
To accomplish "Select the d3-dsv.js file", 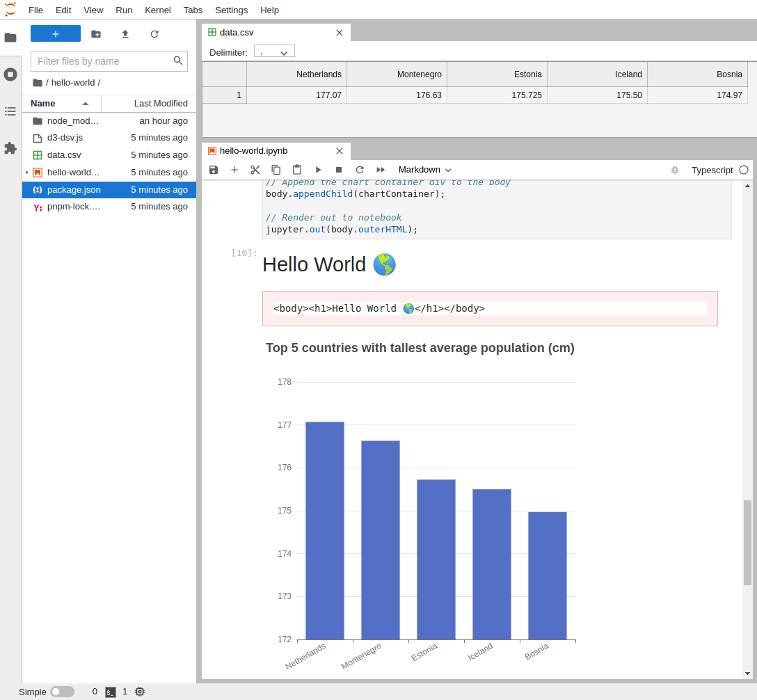I will click(x=109, y=138).
